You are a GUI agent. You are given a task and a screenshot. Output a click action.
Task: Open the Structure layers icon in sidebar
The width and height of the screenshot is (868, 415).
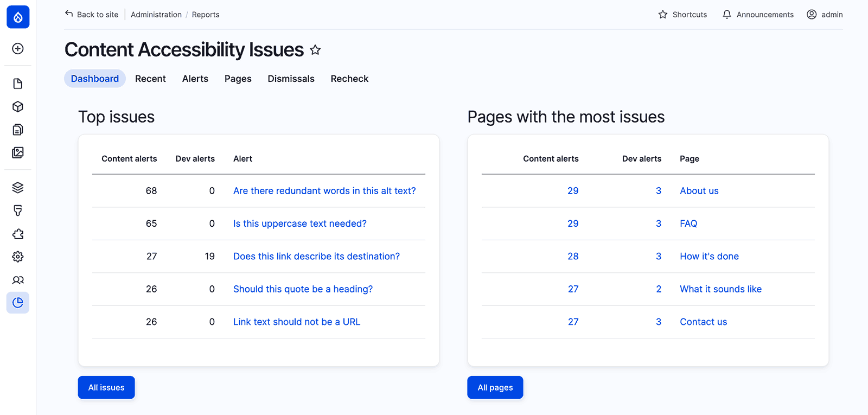point(18,188)
